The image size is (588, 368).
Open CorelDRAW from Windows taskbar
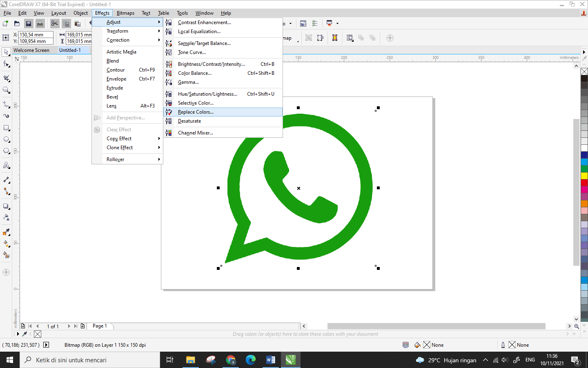point(290,360)
